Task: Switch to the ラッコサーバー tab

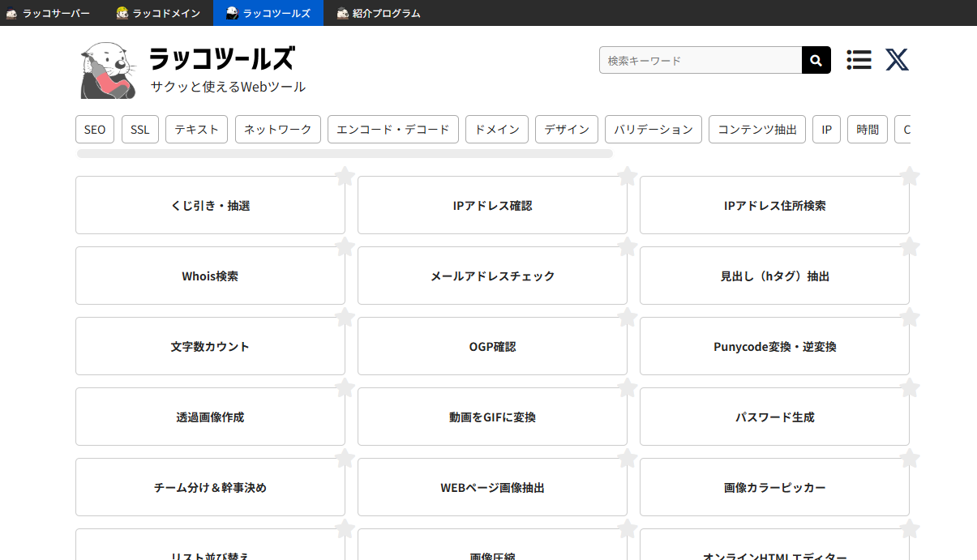Action: pos(49,13)
